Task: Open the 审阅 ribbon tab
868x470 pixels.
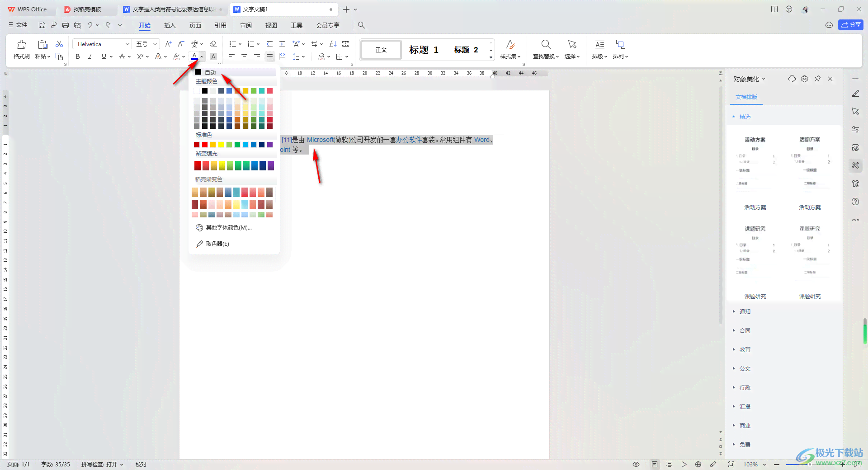Action: (245, 25)
